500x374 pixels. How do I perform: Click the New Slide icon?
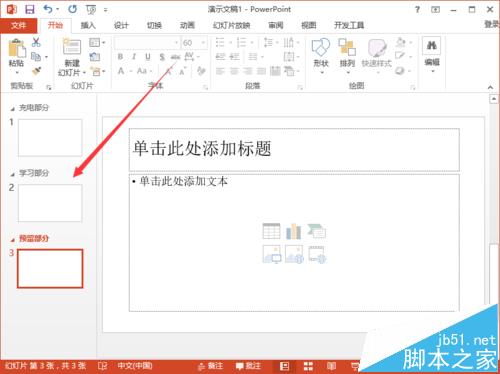point(72,46)
